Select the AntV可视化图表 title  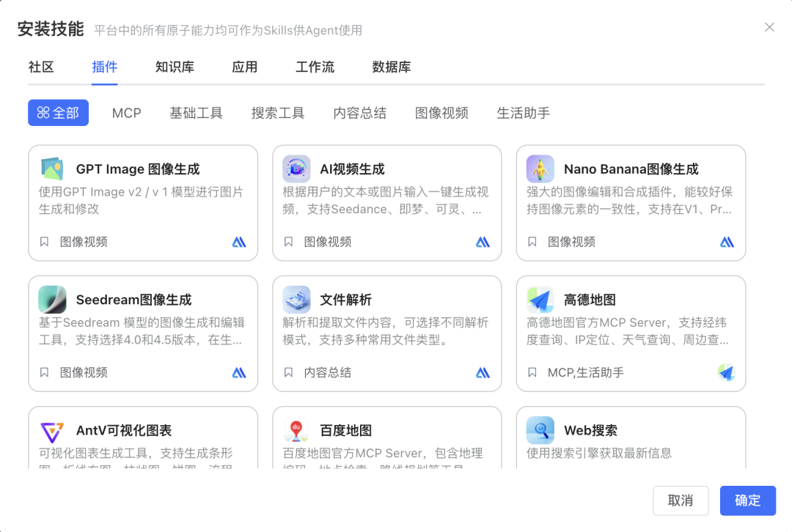coord(124,431)
